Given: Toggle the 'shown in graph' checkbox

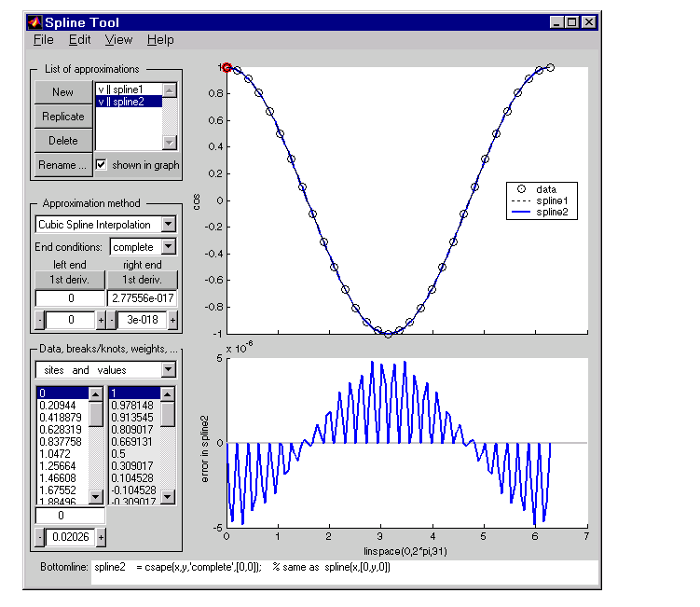Looking at the screenshot, I should tap(102, 165).
